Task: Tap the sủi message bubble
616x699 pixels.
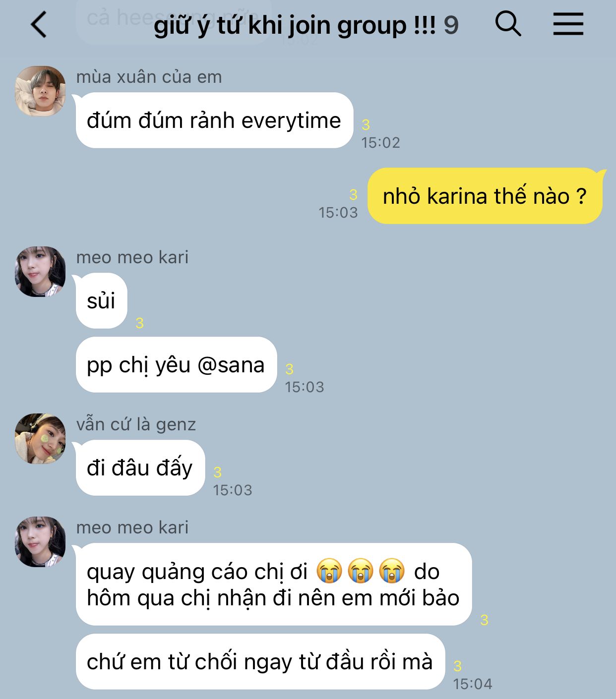Action: click(101, 301)
